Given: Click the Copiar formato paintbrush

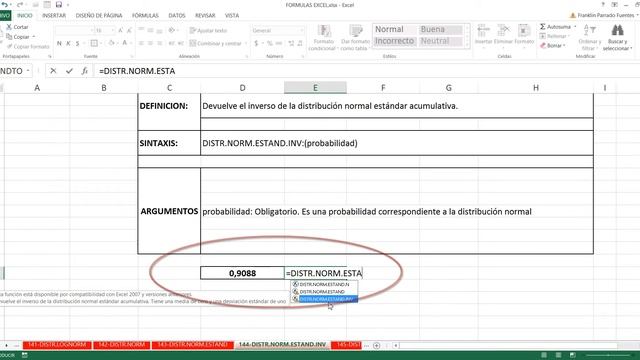Looking at the screenshot, I should pyautogui.click(x=28, y=47).
